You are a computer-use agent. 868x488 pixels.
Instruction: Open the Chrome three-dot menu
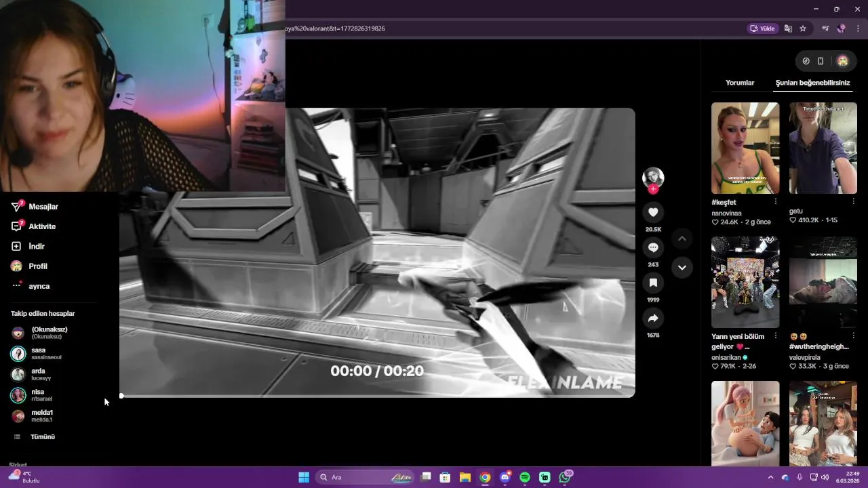(x=858, y=28)
